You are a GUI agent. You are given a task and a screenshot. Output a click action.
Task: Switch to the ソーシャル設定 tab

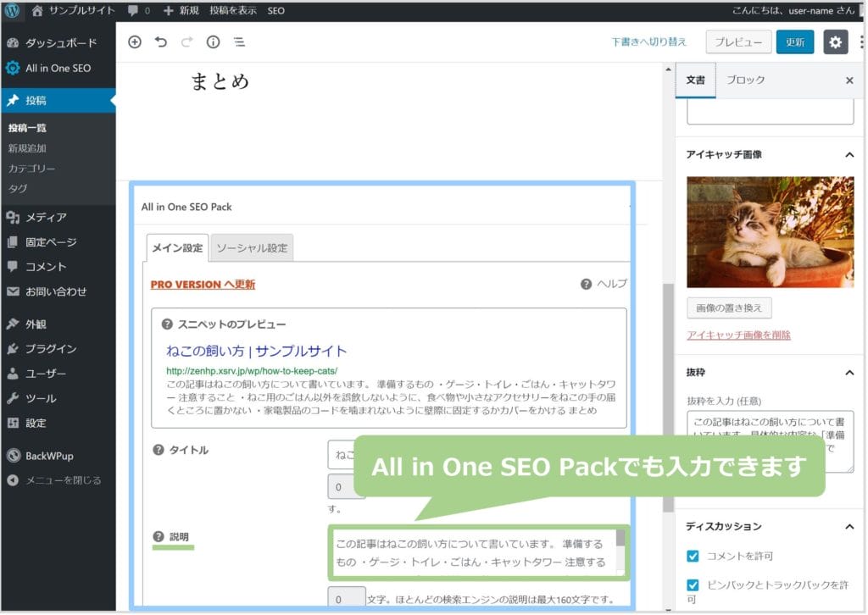pyautogui.click(x=252, y=248)
